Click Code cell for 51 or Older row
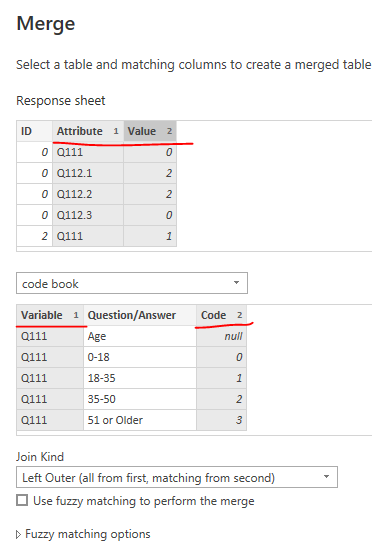372x554 pixels. click(x=222, y=420)
